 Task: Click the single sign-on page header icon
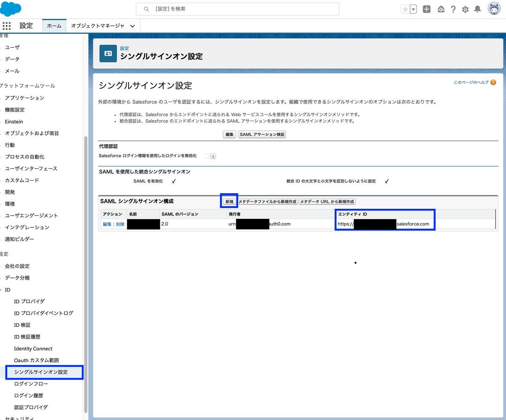(x=108, y=54)
